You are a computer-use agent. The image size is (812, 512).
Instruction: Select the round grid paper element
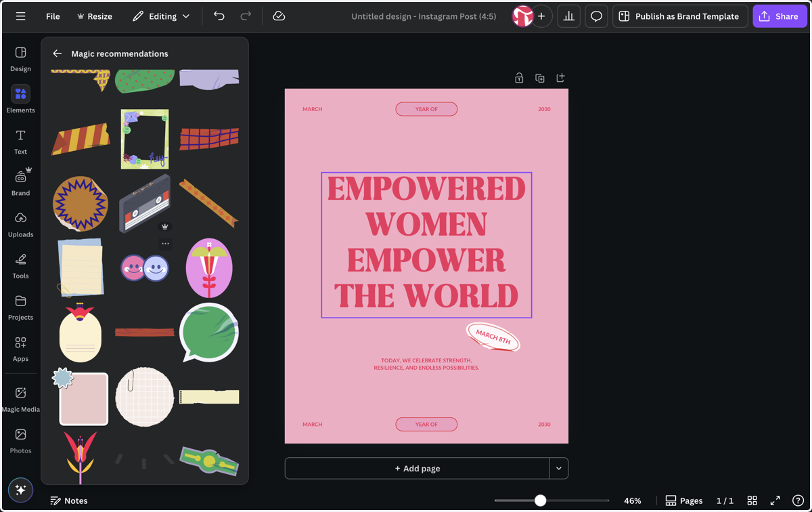145,397
